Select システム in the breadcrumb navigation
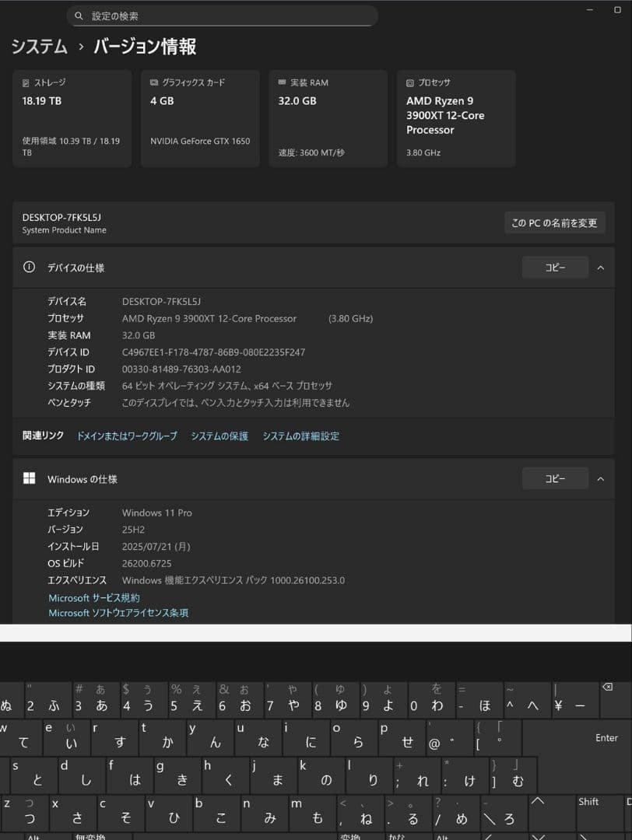Screen dimensions: 632x840 coord(35,47)
